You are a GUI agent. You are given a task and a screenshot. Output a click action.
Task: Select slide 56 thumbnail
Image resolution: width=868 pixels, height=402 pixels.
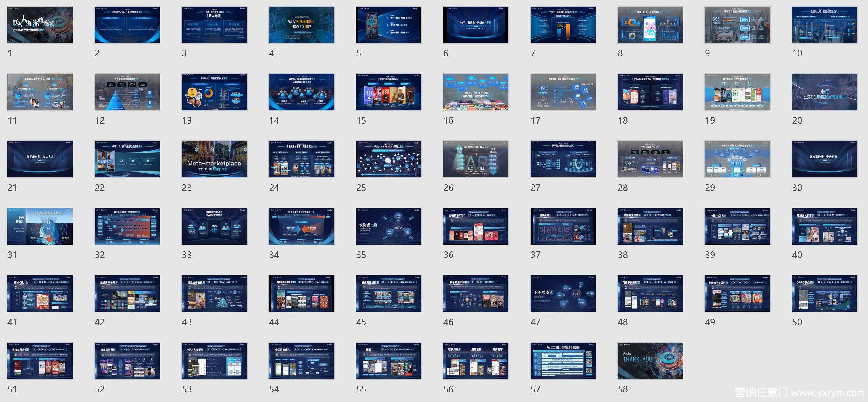pos(476,361)
